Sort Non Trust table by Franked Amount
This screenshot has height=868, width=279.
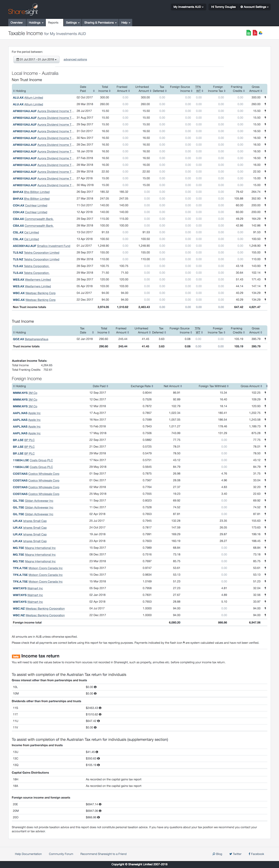click(123, 89)
